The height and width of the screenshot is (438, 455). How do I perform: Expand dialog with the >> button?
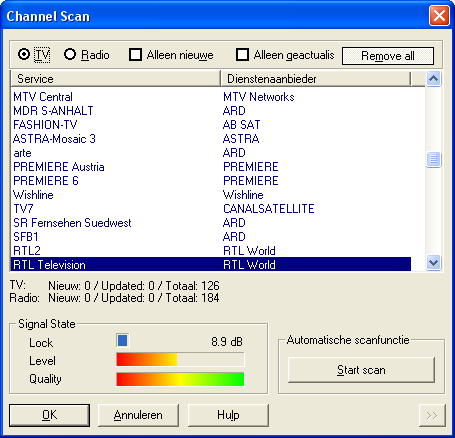pyautogui.click(x=432, y=415)
